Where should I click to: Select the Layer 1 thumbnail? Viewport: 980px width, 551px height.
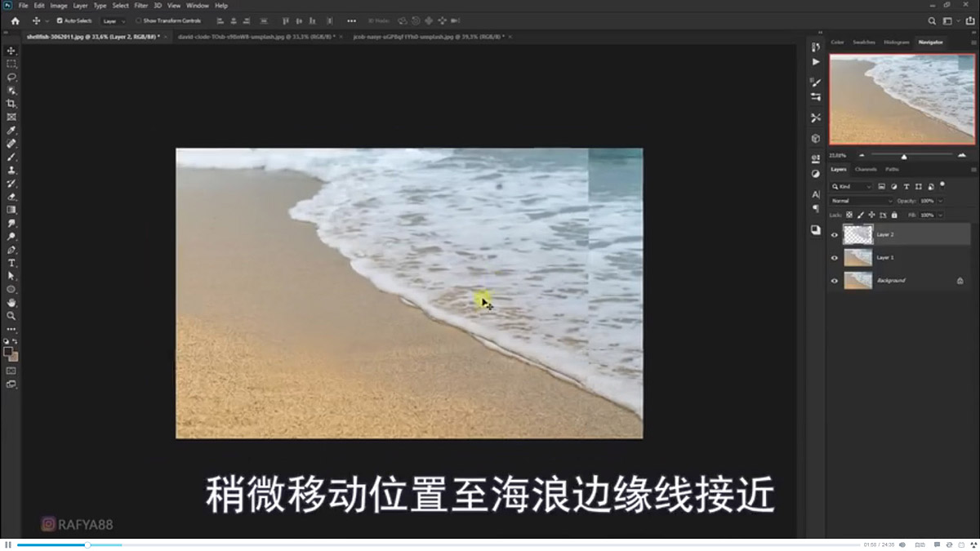click(857, 257)
